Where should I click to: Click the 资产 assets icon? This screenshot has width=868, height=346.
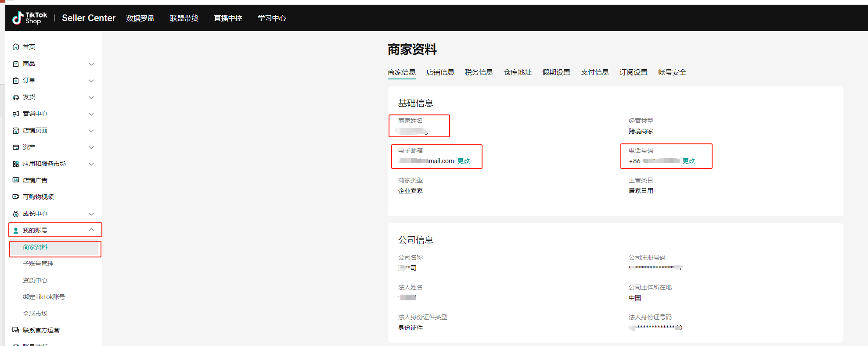pos(15,147)
